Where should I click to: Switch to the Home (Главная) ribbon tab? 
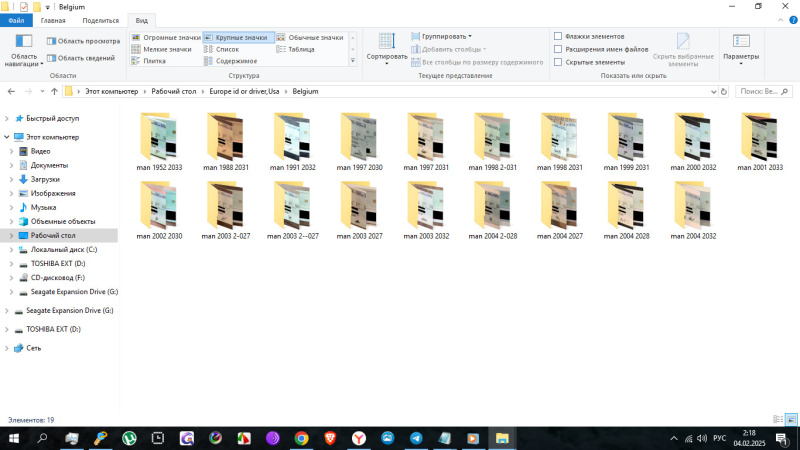53,20
